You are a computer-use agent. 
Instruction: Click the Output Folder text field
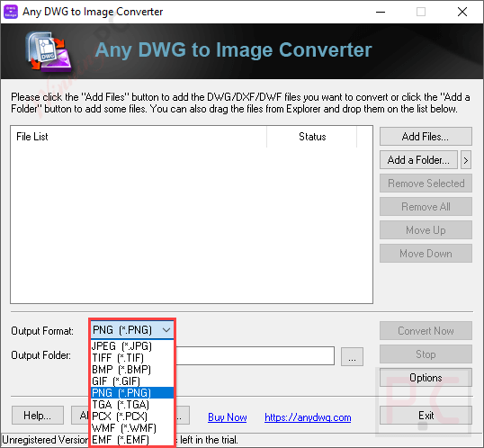[x=255, y=355]
